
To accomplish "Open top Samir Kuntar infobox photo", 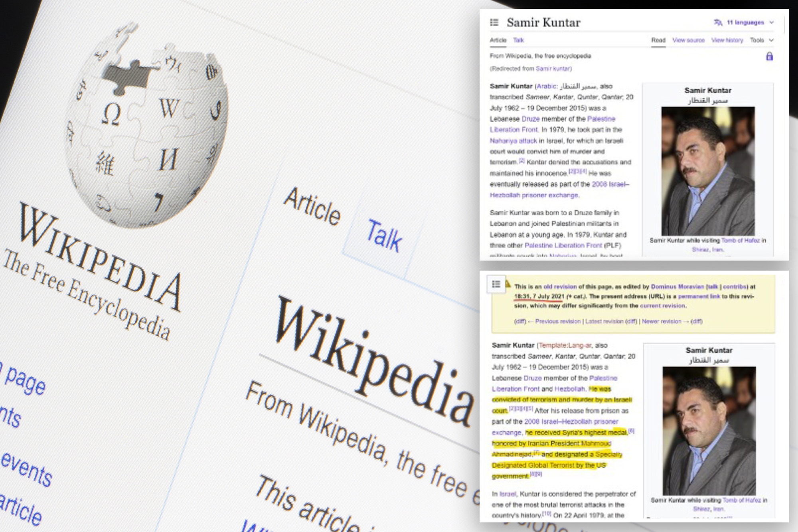I will point(708,171).
